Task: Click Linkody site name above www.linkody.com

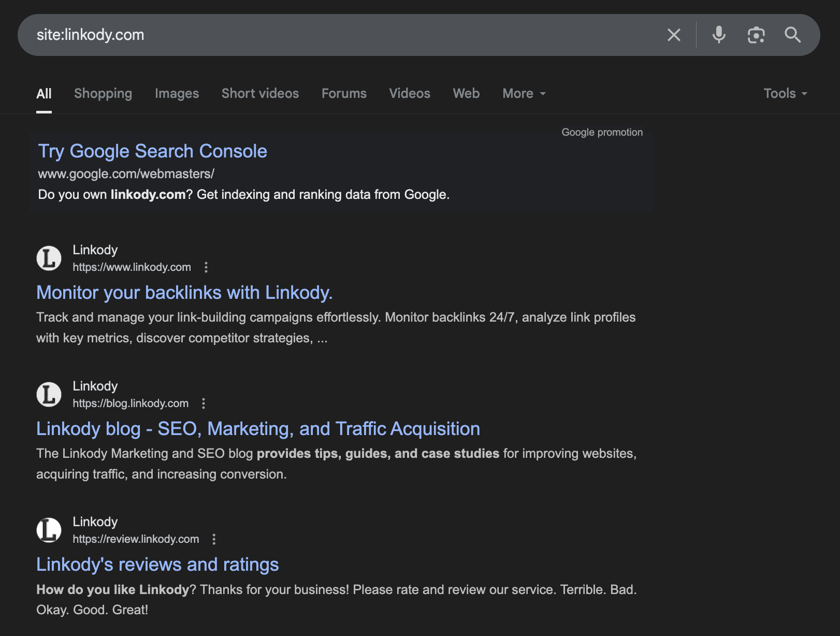Action: 95,250
